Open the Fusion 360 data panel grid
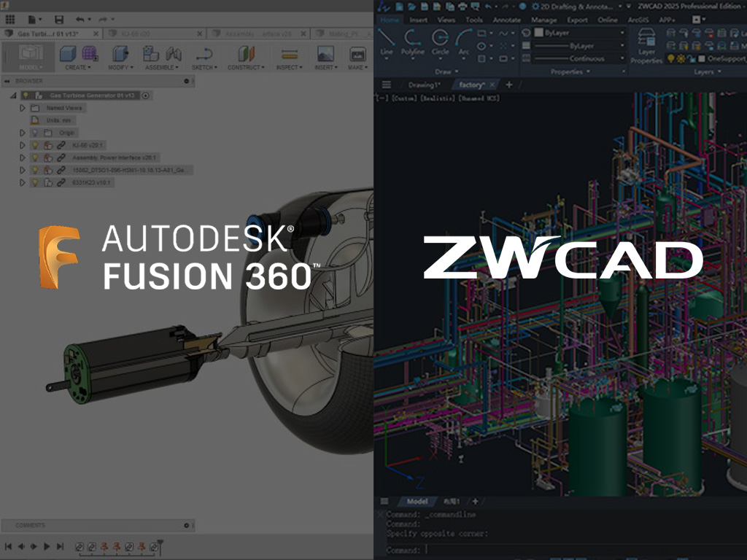 (x=10, y=19)
